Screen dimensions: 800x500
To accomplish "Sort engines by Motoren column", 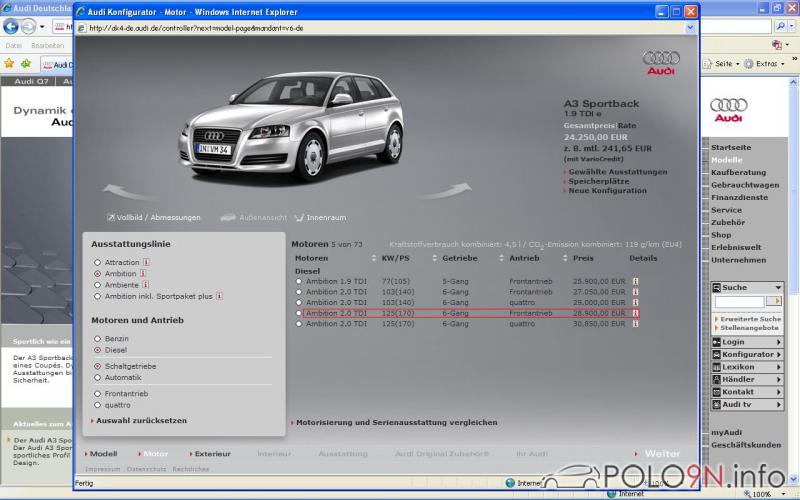I will pyautogui.click(x=373, y=258).
